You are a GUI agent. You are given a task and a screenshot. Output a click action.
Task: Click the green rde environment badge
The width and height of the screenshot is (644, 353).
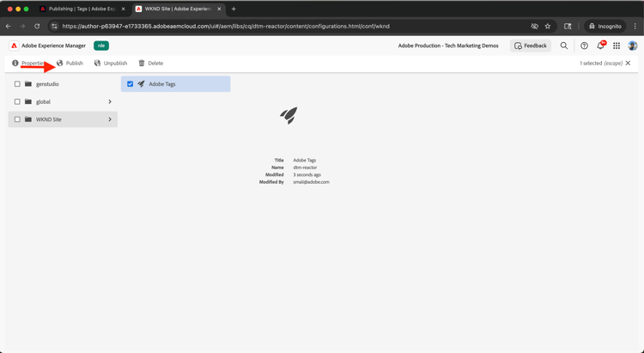pos(101,46)
